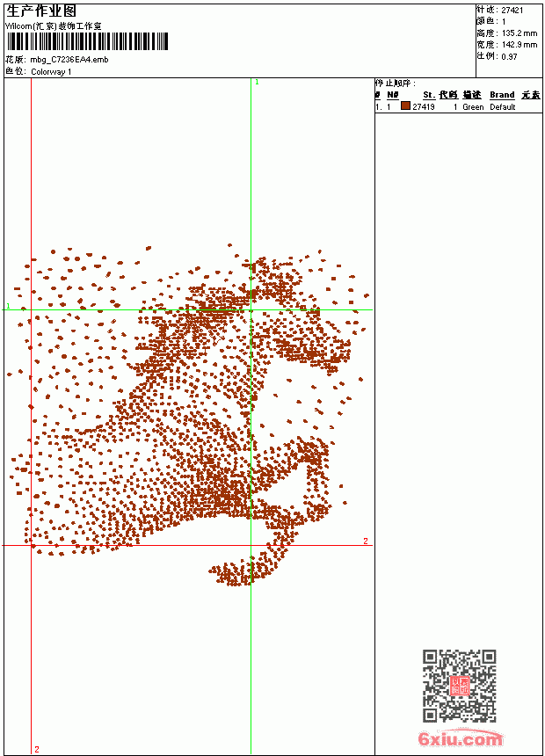The width and height of the screenshot is (545, 756).
Task: Click the 生产作业图 title heading
Action: [x=41, y=11]
